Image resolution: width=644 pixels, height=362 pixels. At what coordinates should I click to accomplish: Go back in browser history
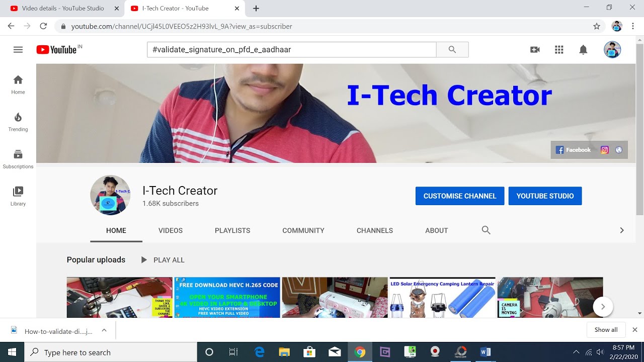pos(11,26)
